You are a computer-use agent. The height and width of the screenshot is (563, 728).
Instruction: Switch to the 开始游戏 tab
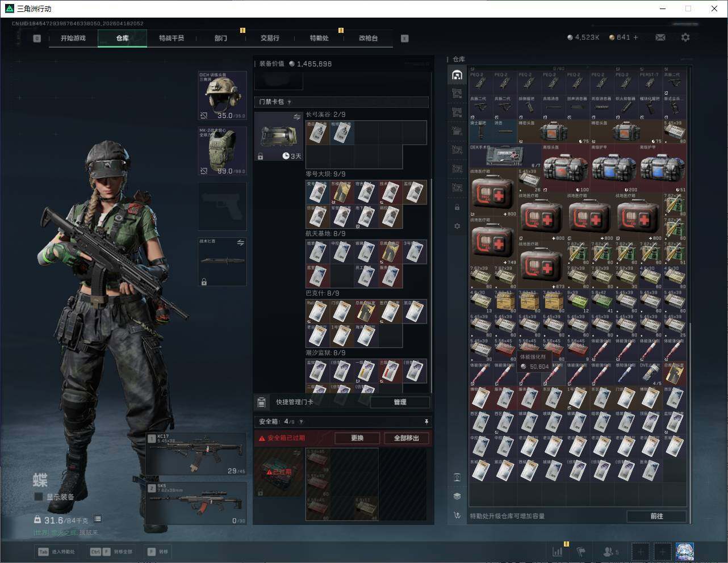coord(73,38)
